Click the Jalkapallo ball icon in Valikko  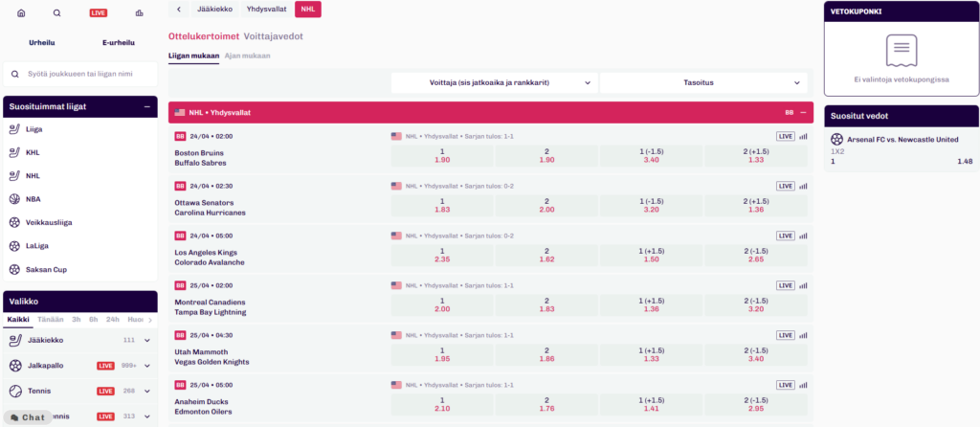(x=15, y=365)
